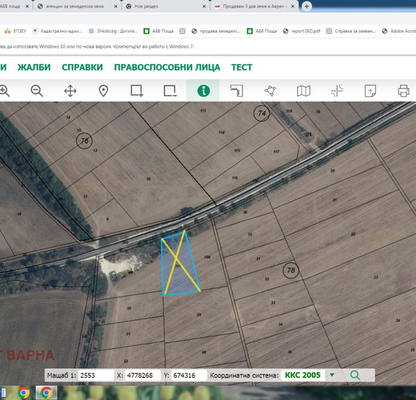The image size is (416, 400).
Task: Select the polygon draw tool
Action: click(270, 91)
